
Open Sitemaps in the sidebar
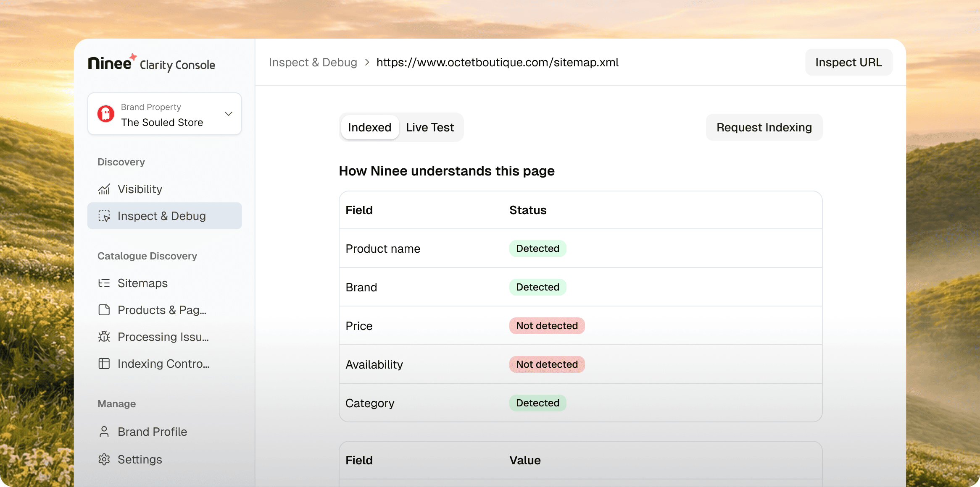coord(142,283)
